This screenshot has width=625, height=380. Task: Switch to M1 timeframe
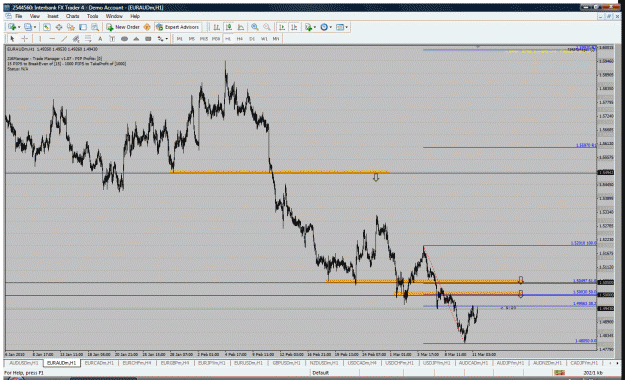[x=180, y=39]
